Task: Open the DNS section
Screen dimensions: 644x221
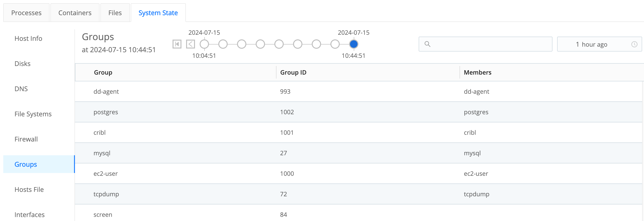Action: pyautogui.click(x=21, y=89)
